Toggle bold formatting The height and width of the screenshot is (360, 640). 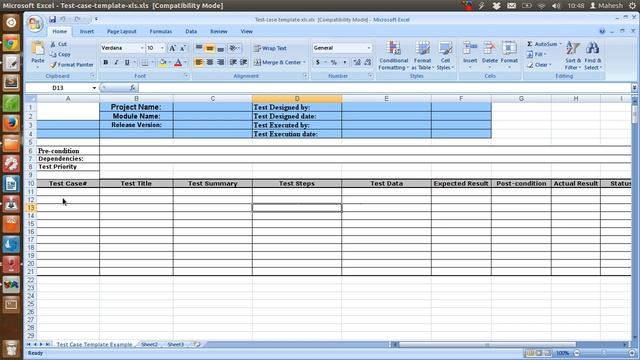(x=106, y=62)
